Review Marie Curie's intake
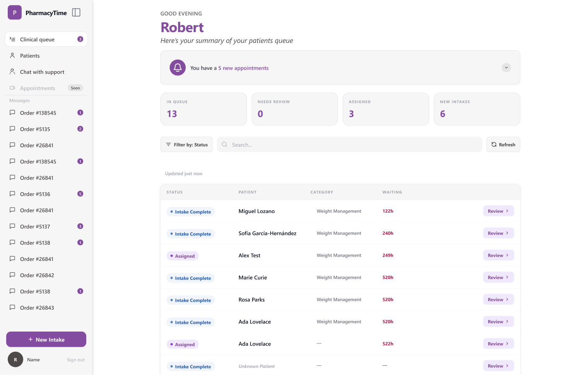Viewport: 588px width, 375px height. (498, 278)
